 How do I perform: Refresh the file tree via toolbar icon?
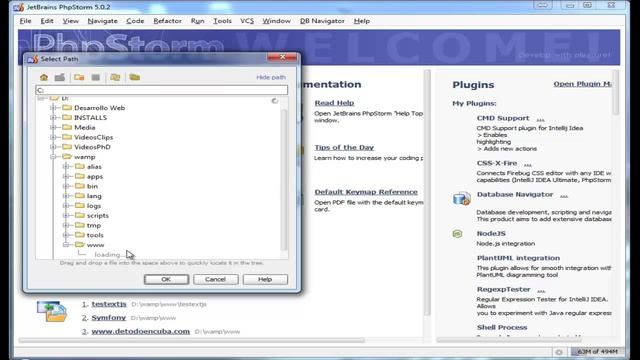[x=115, y=77]
